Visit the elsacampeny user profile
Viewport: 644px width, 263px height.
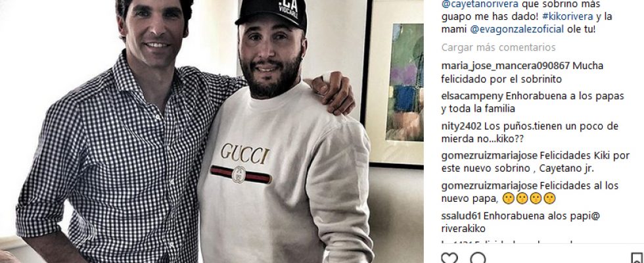click(x=472, y=96)
